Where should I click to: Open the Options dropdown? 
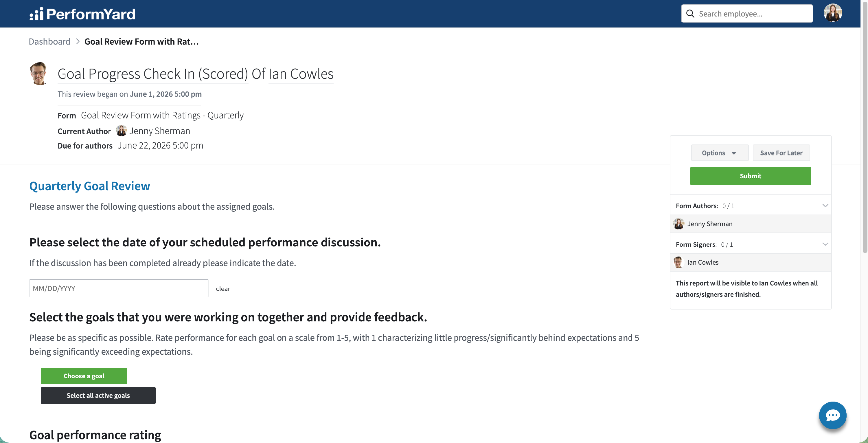click(719, 153)
